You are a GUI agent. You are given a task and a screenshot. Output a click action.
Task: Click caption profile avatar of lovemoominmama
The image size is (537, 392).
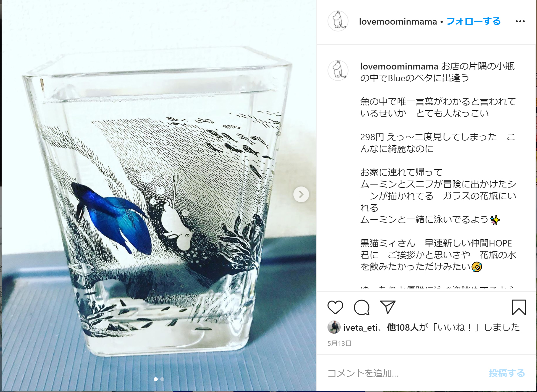tap(338, 70)
